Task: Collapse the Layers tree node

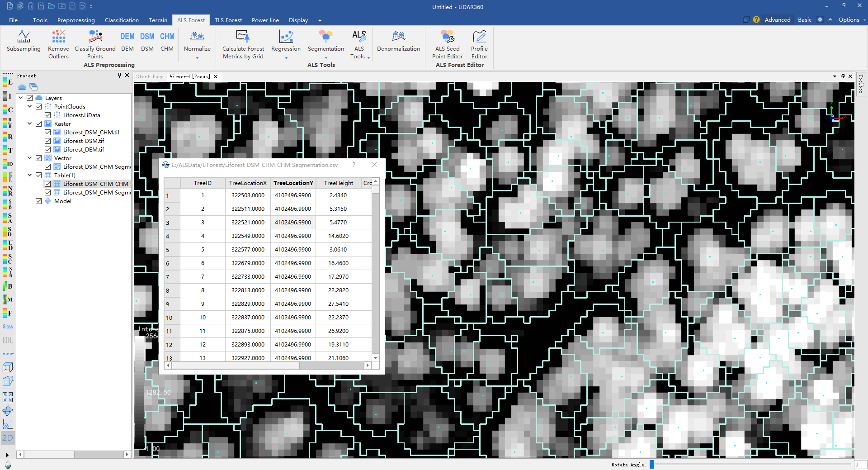Action: click(x=21, y=98)
